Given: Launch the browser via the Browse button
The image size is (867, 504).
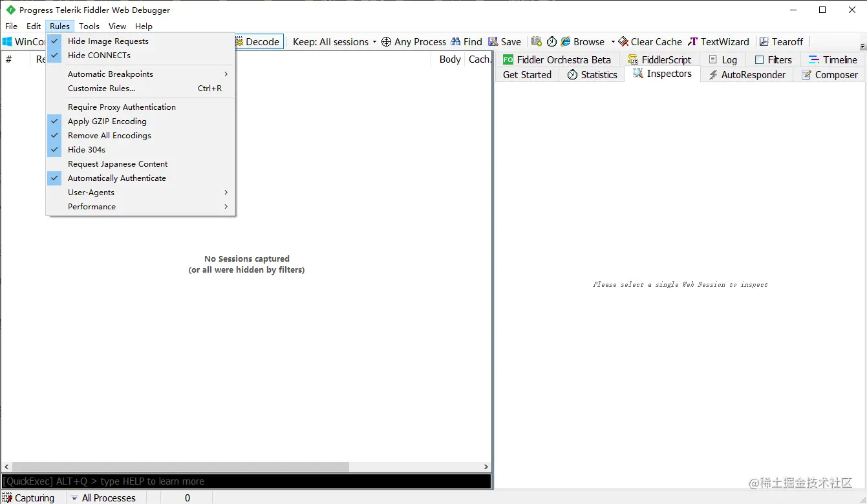Looking at the screenshot, I should pyautogui.click(x=583, y=42).
